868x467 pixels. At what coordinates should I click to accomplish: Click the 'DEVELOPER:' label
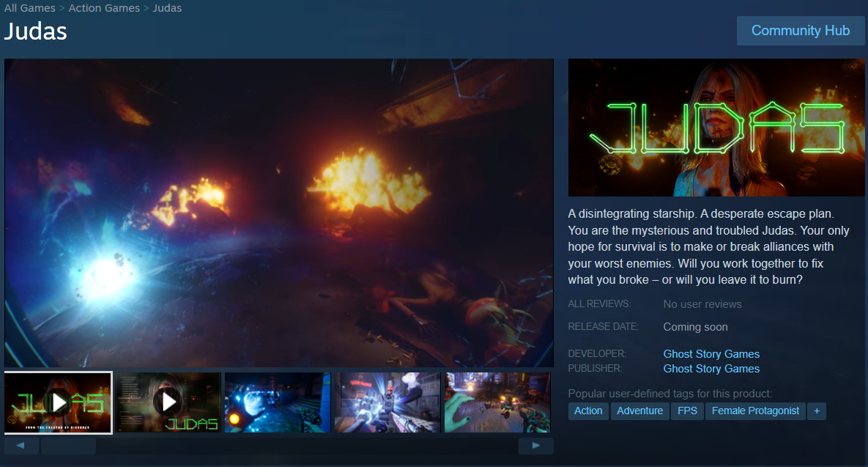tap(597, 353)
